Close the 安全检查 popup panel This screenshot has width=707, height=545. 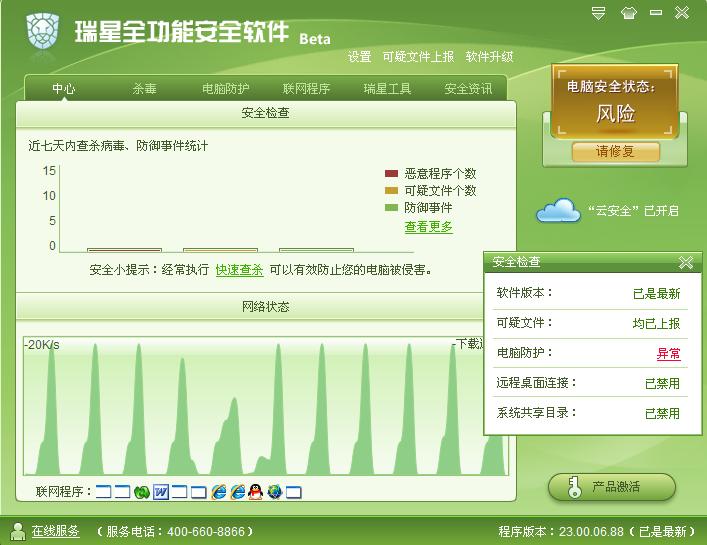coord(686,262)
